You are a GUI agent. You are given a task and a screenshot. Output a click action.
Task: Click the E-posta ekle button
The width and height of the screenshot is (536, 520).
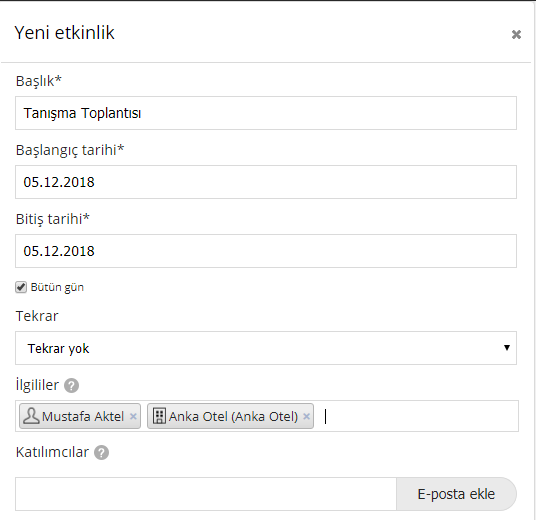[x=456, y=494]
